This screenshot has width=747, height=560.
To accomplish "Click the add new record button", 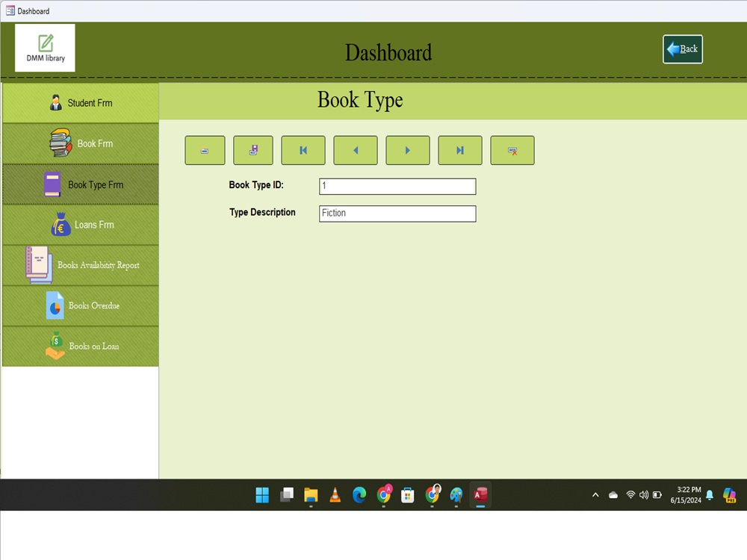I will [205, 151].
